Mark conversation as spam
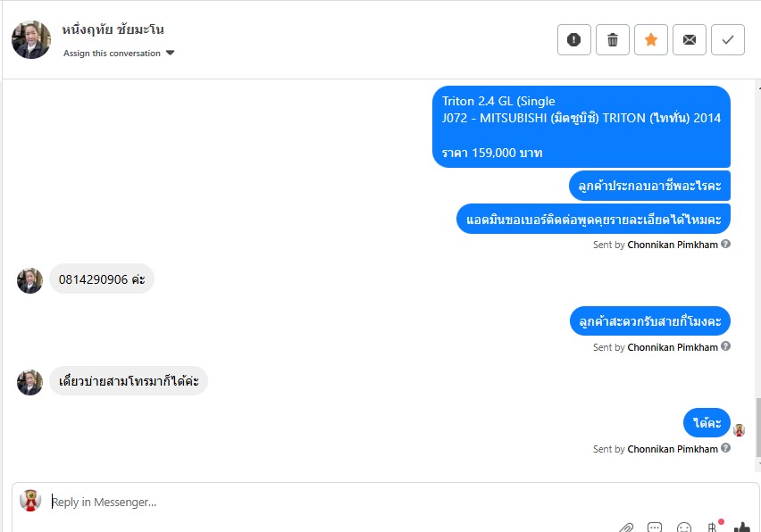 (574, 39)
